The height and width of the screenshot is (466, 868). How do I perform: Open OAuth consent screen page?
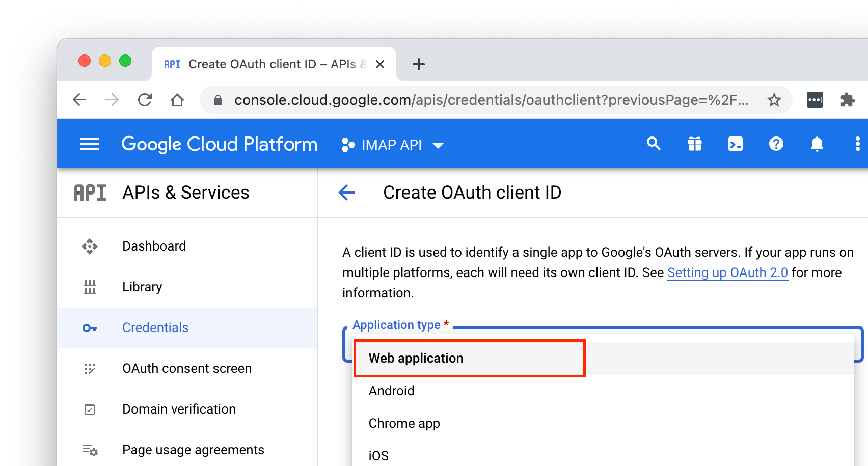[187, 368]
